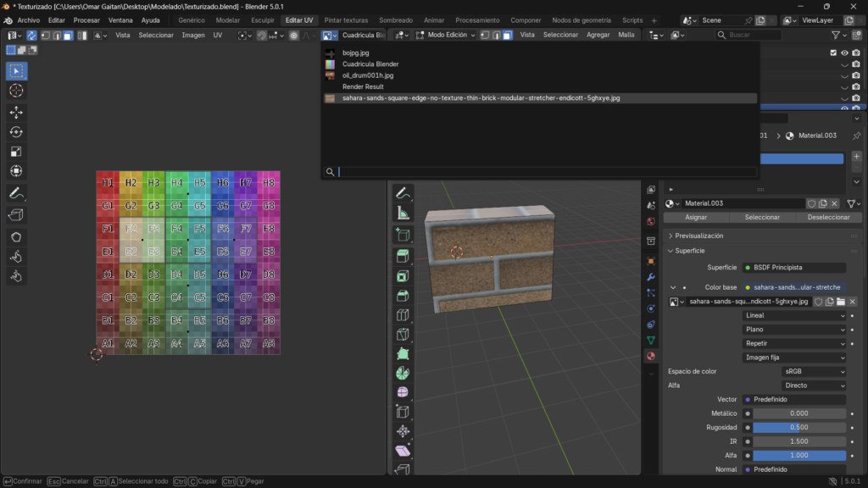The width and height of the screenshot is (868, 488).
Task: Open the Modifiers wrench properties tab
Action: coord(651,277)
